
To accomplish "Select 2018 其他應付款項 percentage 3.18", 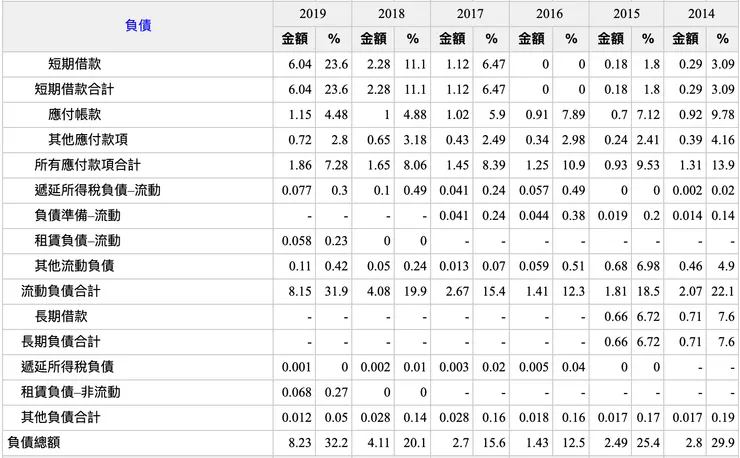I will click(x=415, y=140).
